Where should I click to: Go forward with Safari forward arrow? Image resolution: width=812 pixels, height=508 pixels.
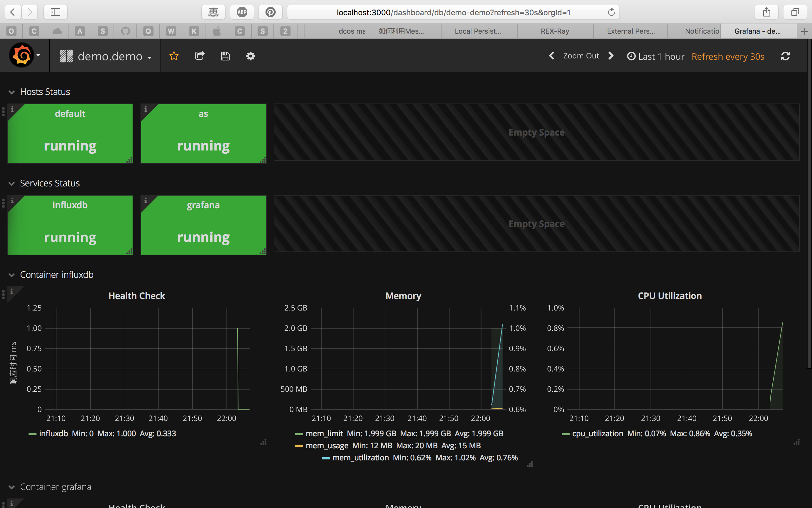tap(30, 12)
